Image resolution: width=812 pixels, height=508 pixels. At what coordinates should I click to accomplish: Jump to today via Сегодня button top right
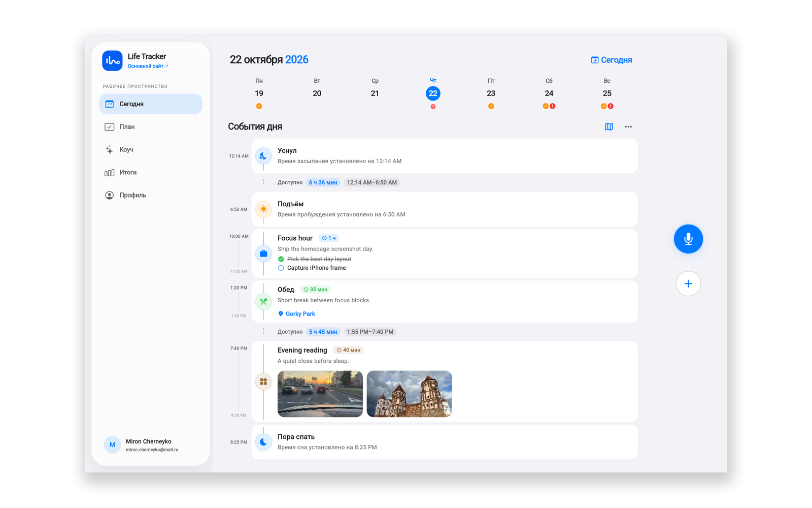click(612, 60)
